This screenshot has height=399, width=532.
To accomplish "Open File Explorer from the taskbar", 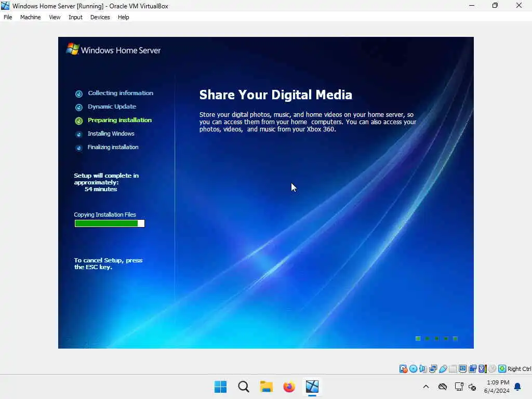I will click(267, 387).
